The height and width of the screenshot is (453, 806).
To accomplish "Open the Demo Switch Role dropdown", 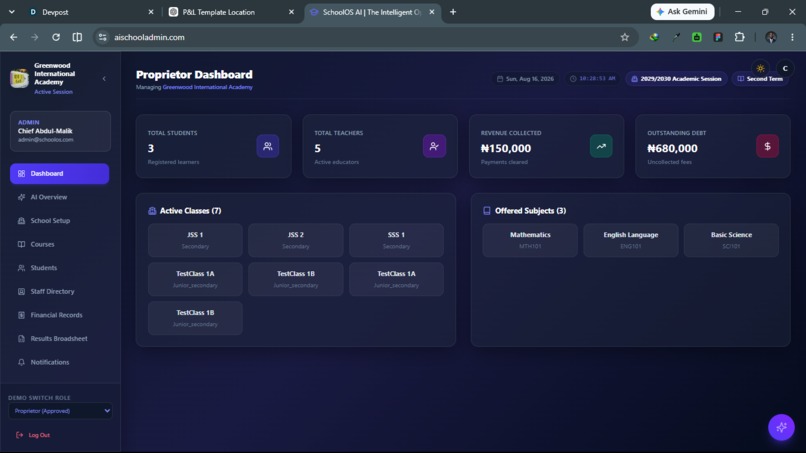I will point(60,411).
